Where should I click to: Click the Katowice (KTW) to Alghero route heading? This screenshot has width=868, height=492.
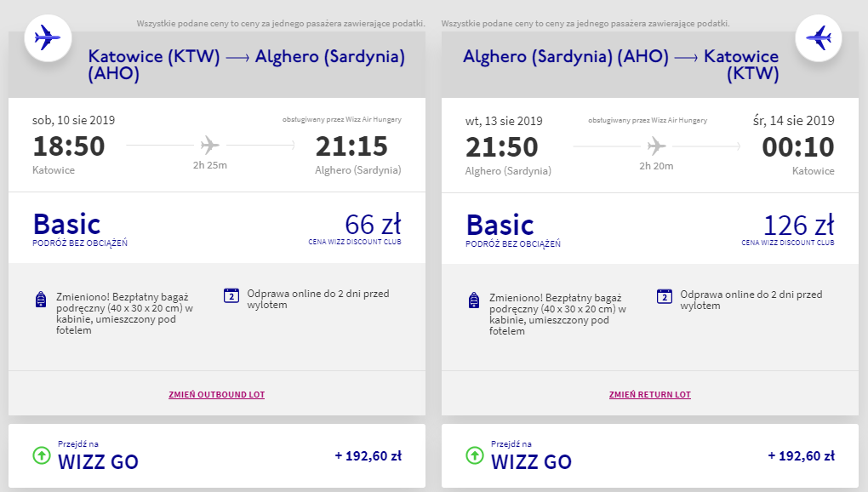[x=246, y=65]
